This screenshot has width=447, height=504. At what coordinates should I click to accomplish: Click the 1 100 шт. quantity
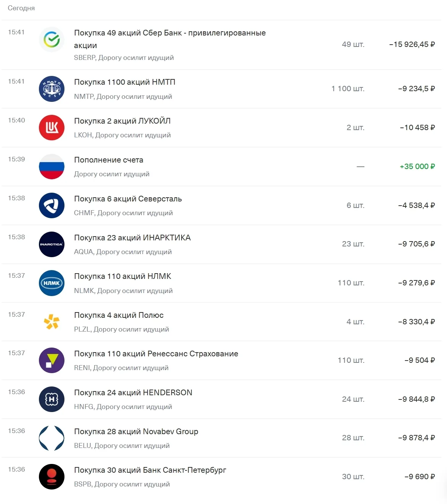tap(348, 89)
